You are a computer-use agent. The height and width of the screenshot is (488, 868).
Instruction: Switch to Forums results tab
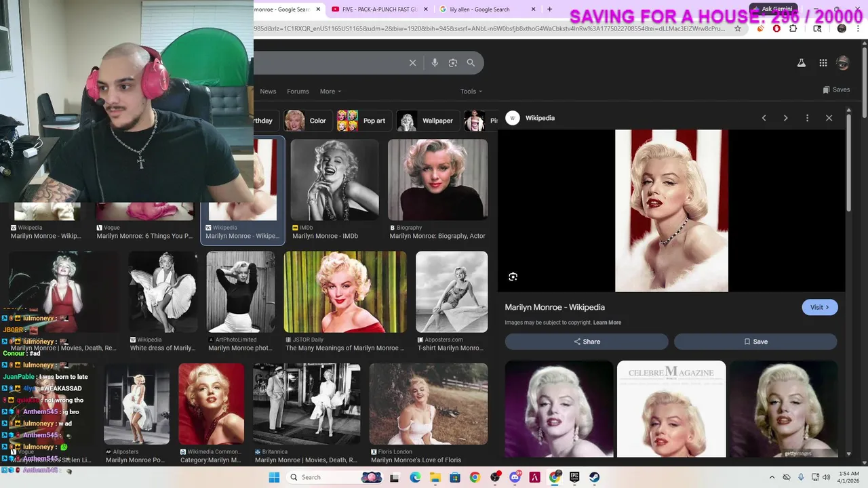click(298, 91)
